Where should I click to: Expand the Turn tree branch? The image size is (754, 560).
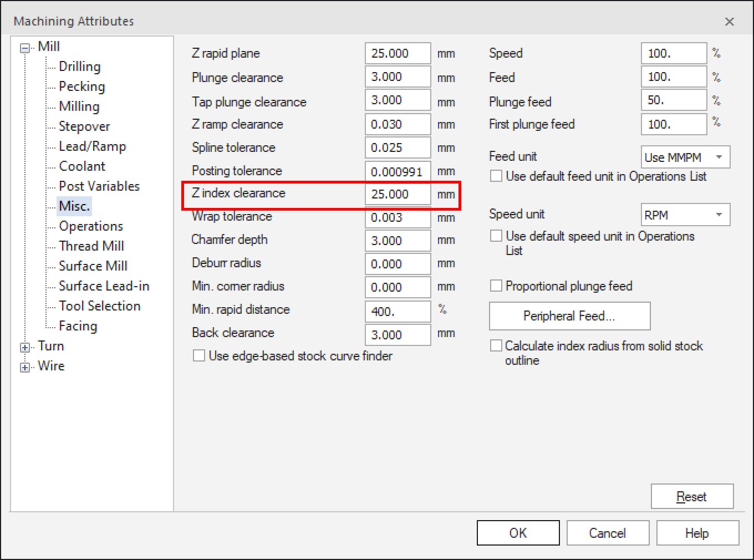pos(24,346)
